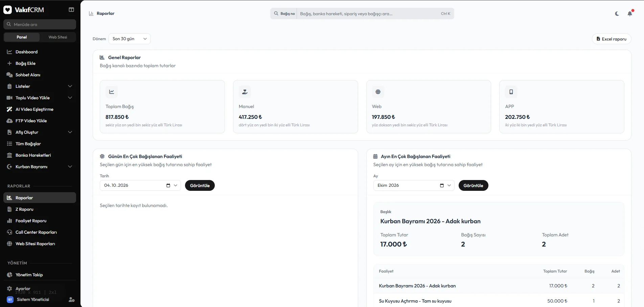Click the Toplam Bağış card
Screen dimensions: 644x307
click(x=162, y=107)
